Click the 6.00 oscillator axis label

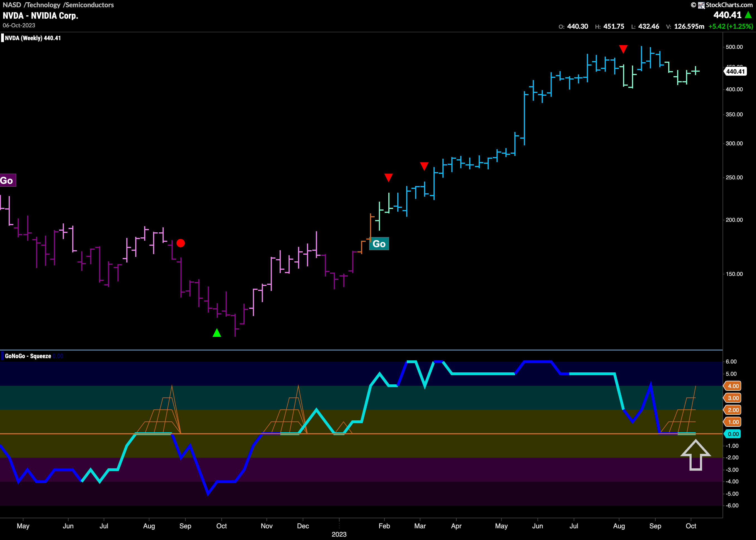pos(731,362)
